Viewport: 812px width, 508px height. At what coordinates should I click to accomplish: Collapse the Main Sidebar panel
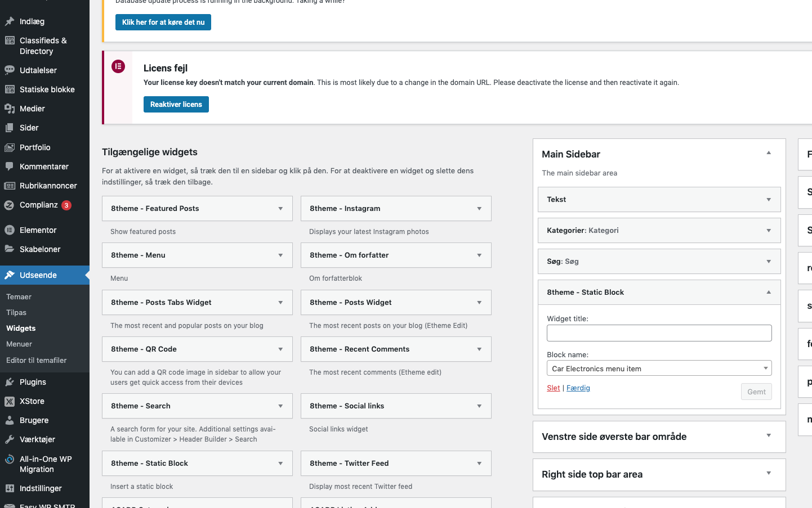(x=768, y=153)
